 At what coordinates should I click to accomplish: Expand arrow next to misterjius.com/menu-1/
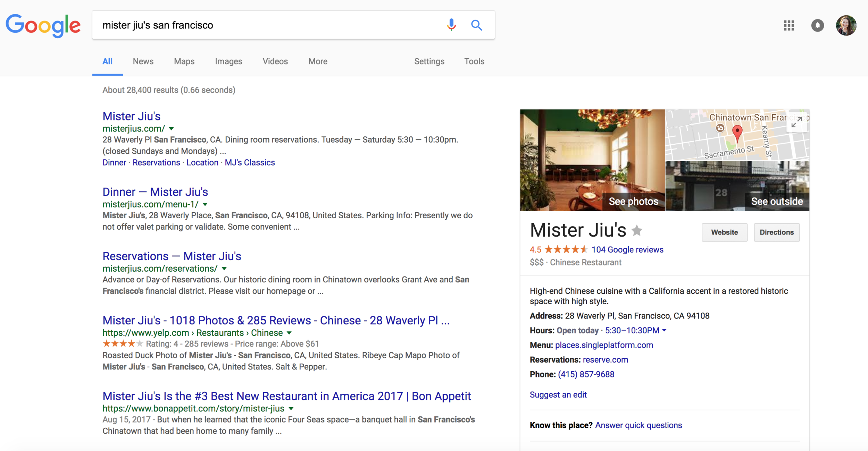click(205, 204)
